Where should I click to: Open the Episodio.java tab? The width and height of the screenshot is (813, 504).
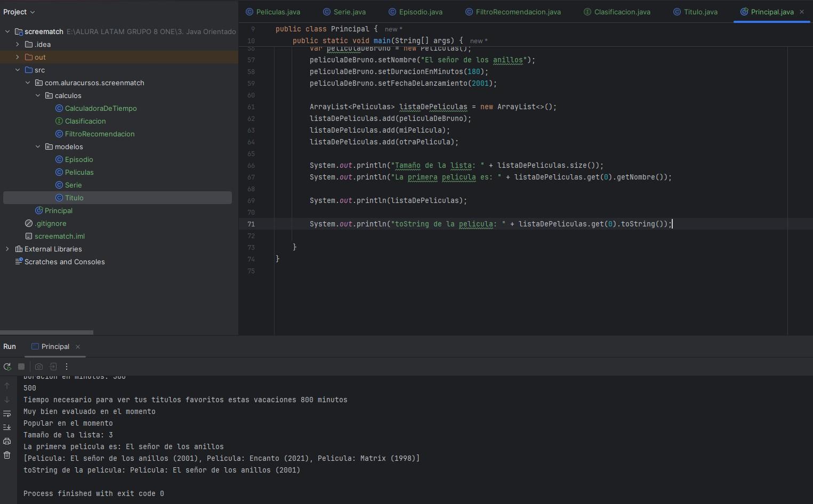coord(415,12)
